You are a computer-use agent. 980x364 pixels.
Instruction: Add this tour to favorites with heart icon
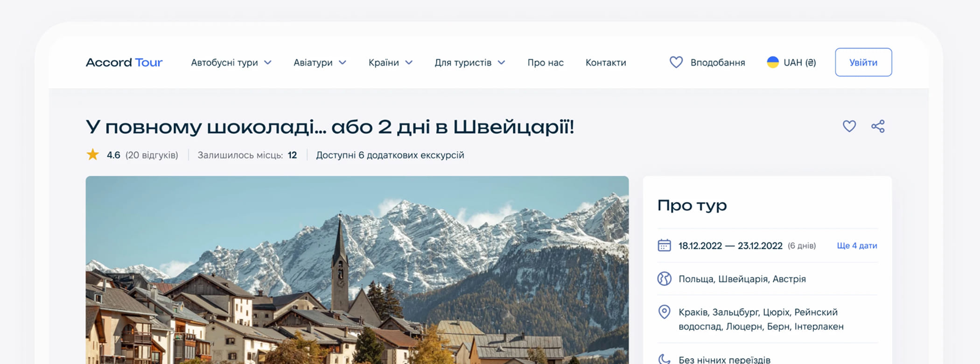click(x=849, y=126)
